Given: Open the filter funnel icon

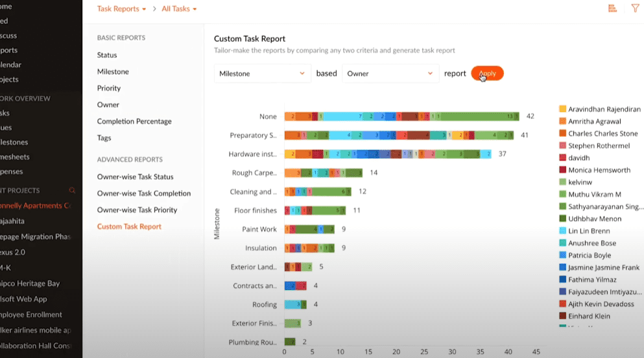Looking at the screenshot, I should pyautogui.click(x=635, y=8).
